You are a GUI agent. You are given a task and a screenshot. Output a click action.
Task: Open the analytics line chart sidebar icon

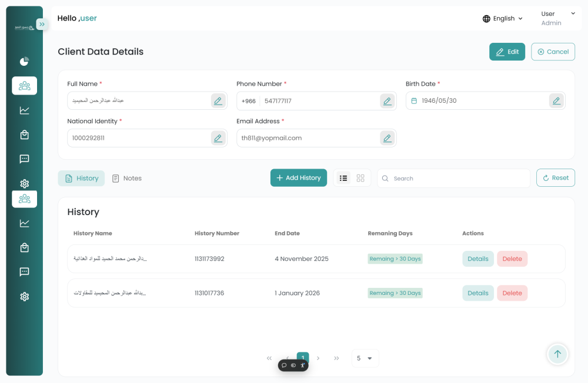click(x=24, y=110)
